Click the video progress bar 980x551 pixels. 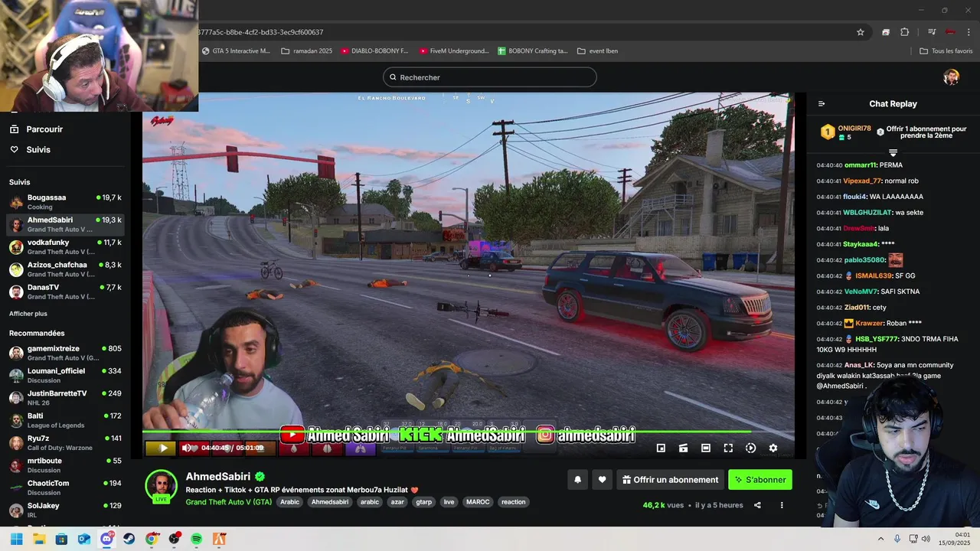tap(469, 433)
